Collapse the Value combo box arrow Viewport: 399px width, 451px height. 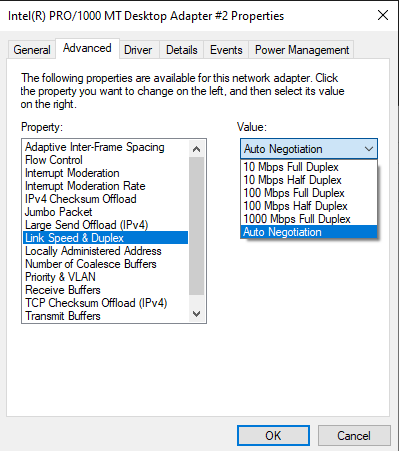(x=369, y=149)
